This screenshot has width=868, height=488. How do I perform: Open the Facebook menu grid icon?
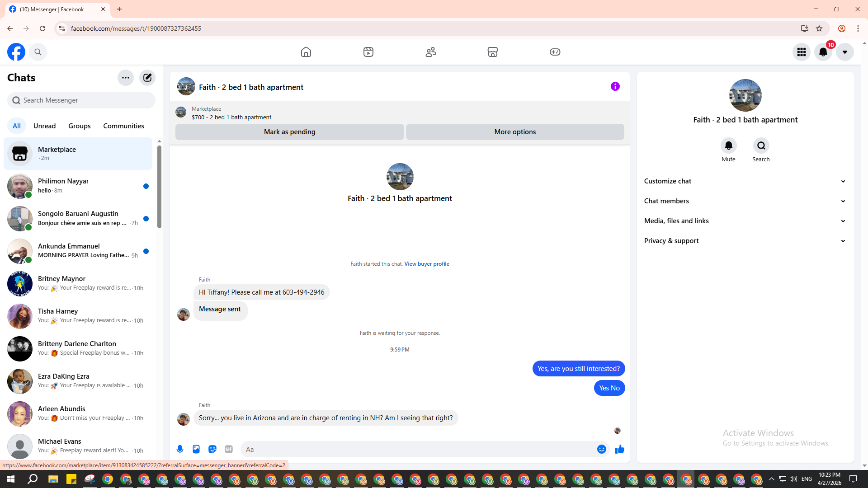pyautogui.click(x=802, y=52)
